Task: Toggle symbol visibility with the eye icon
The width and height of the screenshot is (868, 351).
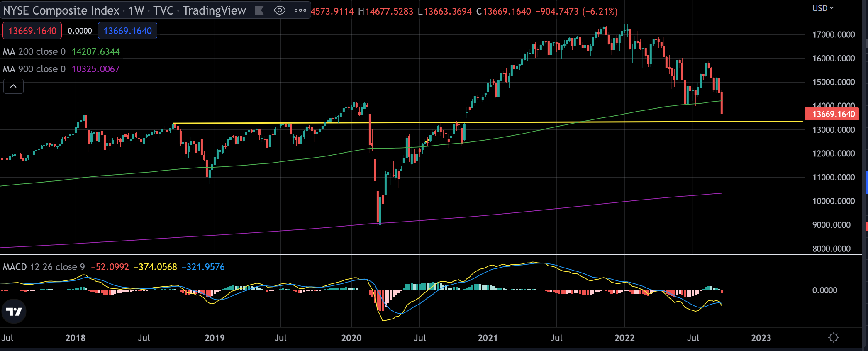Action: click(x=280, y=10)
